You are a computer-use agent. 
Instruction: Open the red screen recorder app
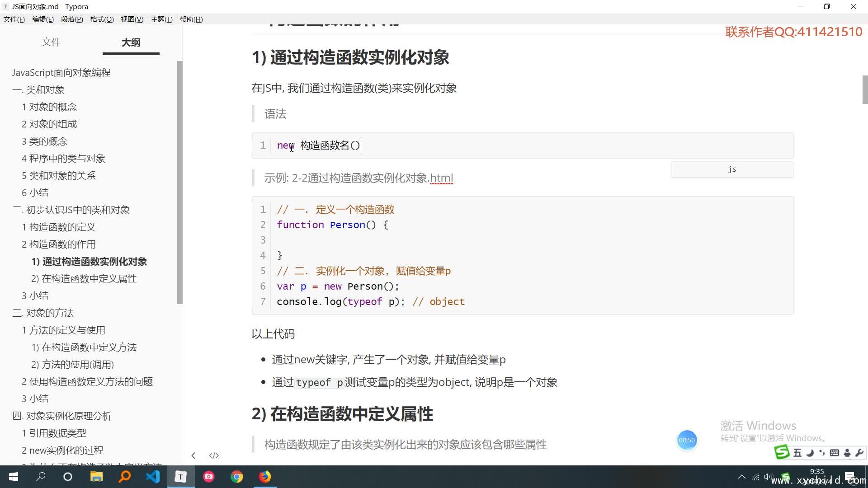tap(209, 477)
